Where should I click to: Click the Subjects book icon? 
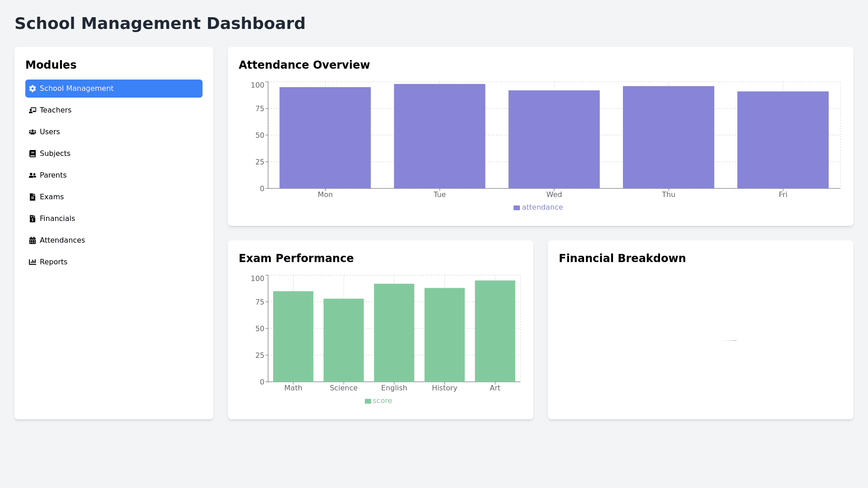click(33, 154)
